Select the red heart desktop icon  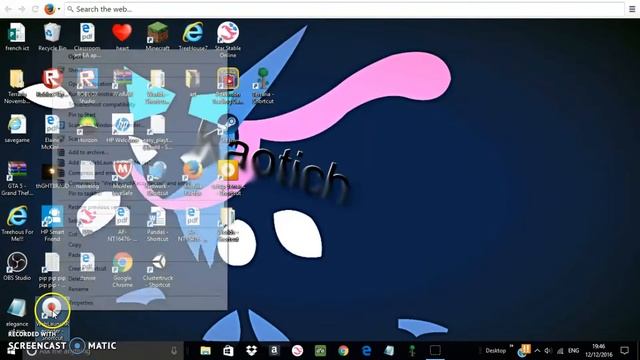[122, 37]
